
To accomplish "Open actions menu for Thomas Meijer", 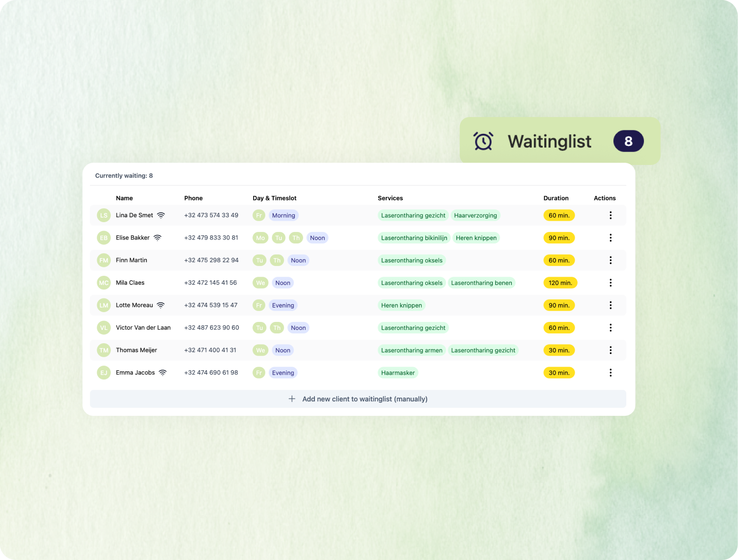I will 610,350.
